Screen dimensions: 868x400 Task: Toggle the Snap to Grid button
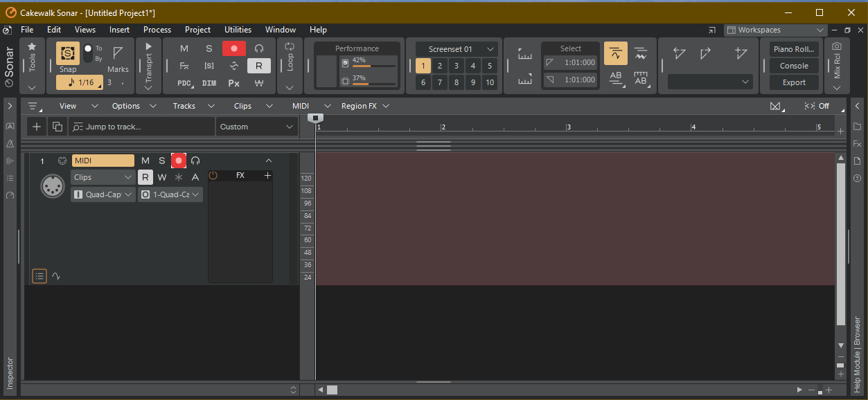point(68,53)
